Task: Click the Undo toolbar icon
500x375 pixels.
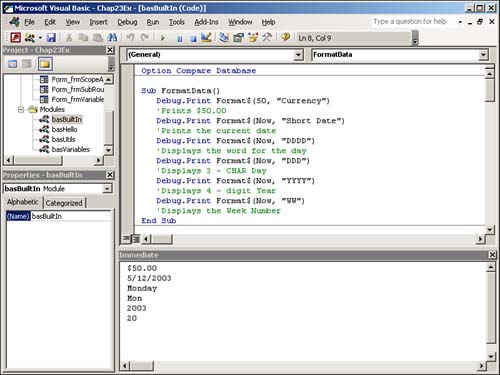Action: [x=131, y=38]
